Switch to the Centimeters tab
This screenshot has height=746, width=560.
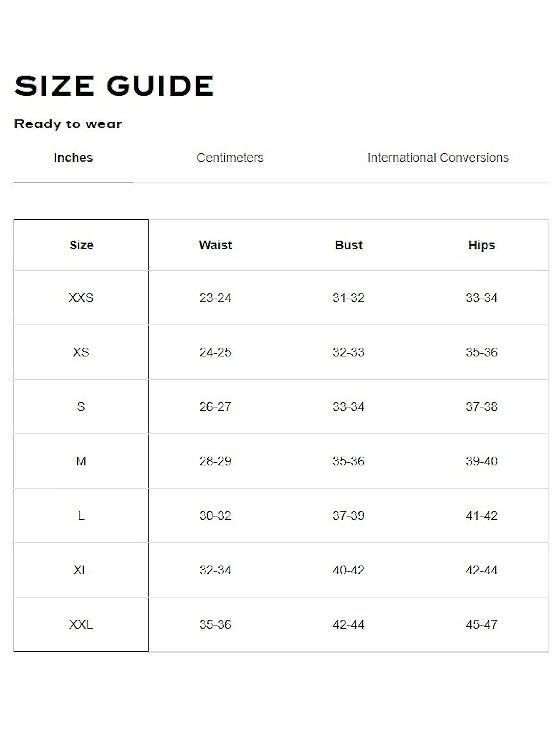click(x=230, y=158)
